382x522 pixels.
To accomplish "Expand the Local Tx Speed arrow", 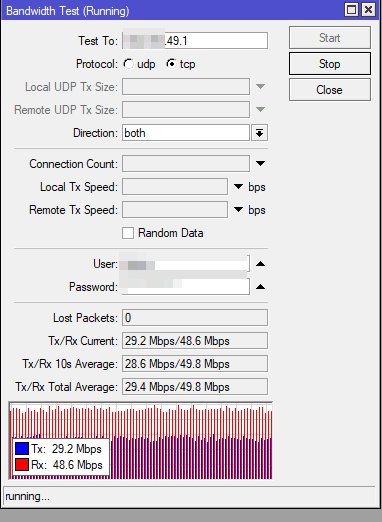I will [x=238, y=186].
